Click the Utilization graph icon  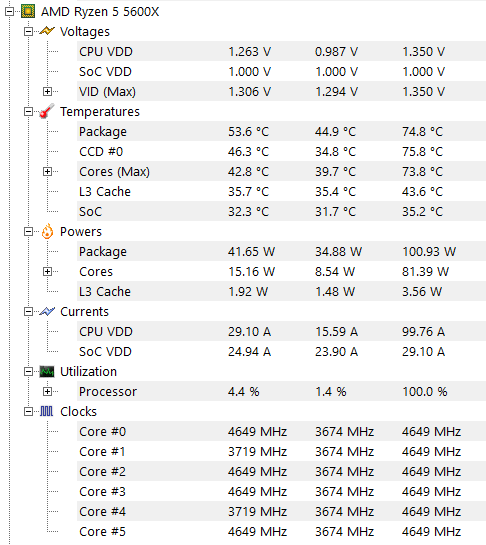point(47,371)
